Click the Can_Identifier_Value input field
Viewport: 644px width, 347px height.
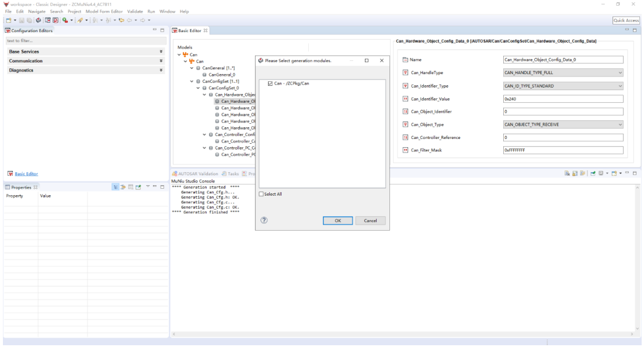(563, 99)
